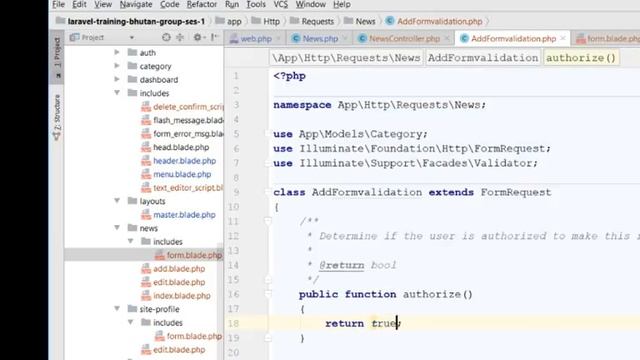The image size is (640, 360).
Task: Fold the authorize function at line 16
Action: 268,294
